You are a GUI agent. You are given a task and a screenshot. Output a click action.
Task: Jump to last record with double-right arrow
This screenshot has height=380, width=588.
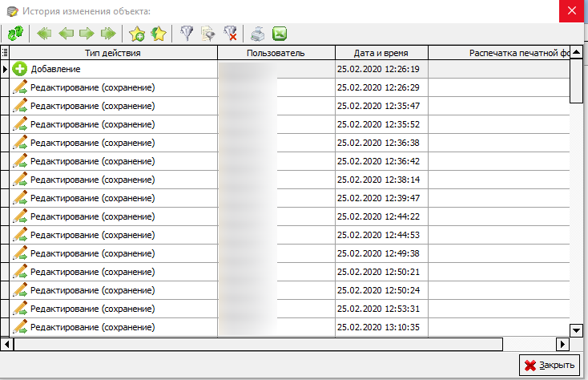tap(108, 34)
